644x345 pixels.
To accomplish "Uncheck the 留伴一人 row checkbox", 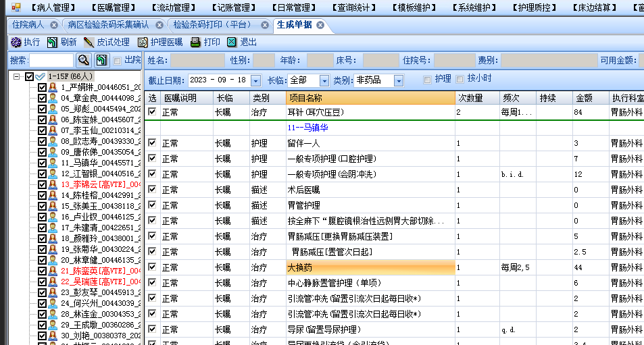I will click(152, 142).
